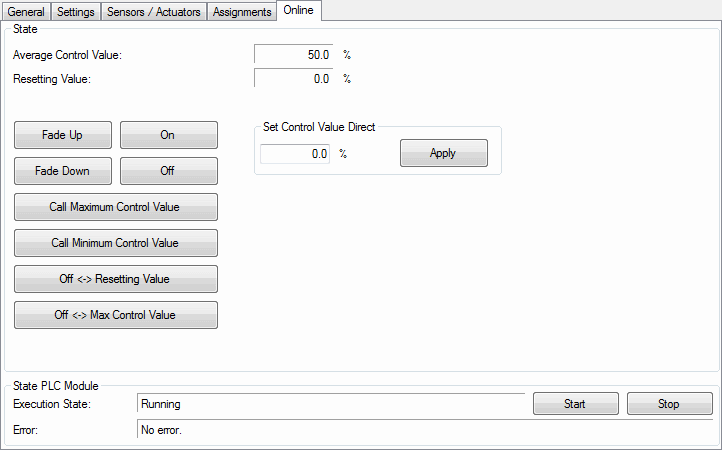Call Maximum Control Value

tap(116, 207)
